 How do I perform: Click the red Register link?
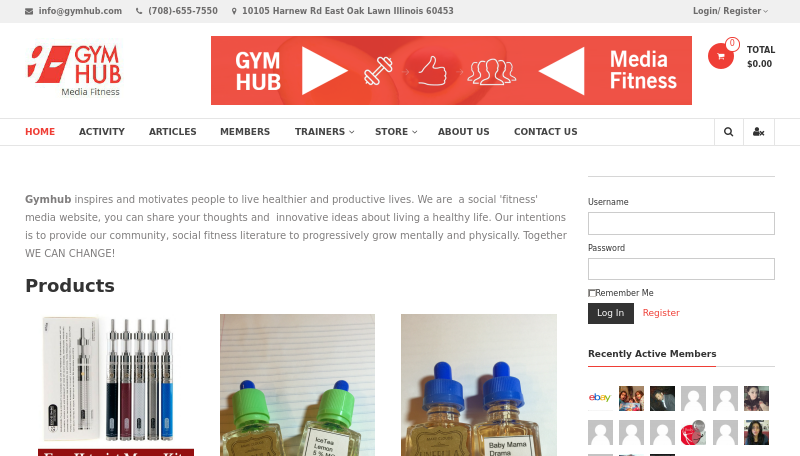pos(661,313)
